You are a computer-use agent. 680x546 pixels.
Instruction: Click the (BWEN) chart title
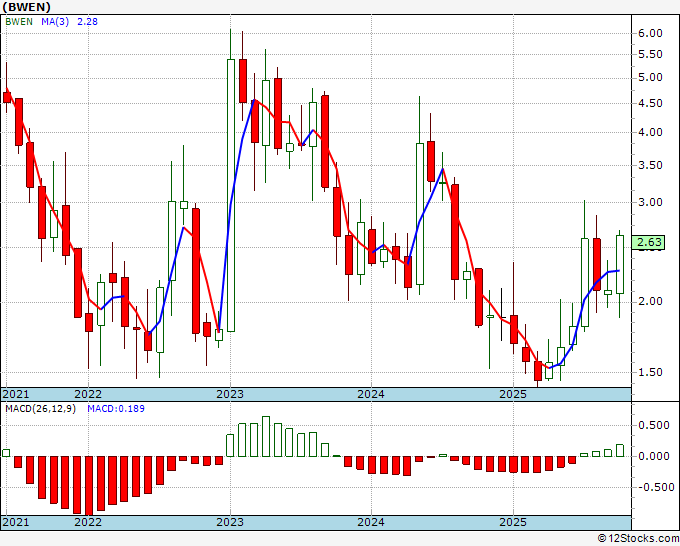coord(27,7)
